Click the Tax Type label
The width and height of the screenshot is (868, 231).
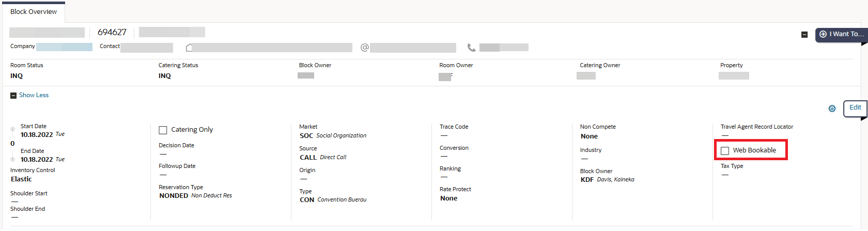(732, 166)
